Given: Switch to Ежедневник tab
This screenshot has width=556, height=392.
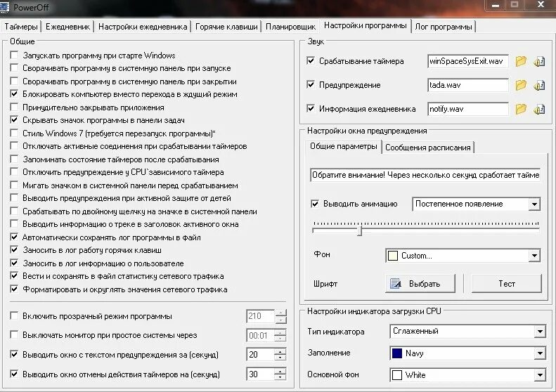Looking at the screenshot, I should tap(67, 27).
